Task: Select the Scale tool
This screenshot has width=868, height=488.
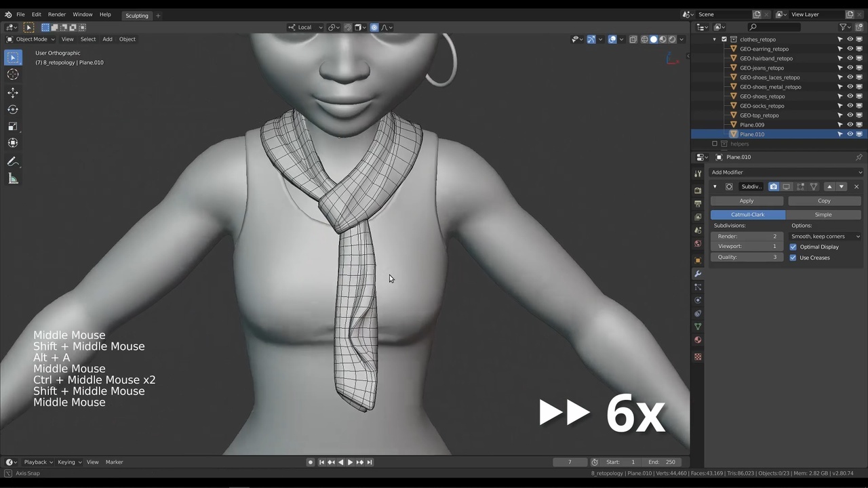Action: [13, 126]
